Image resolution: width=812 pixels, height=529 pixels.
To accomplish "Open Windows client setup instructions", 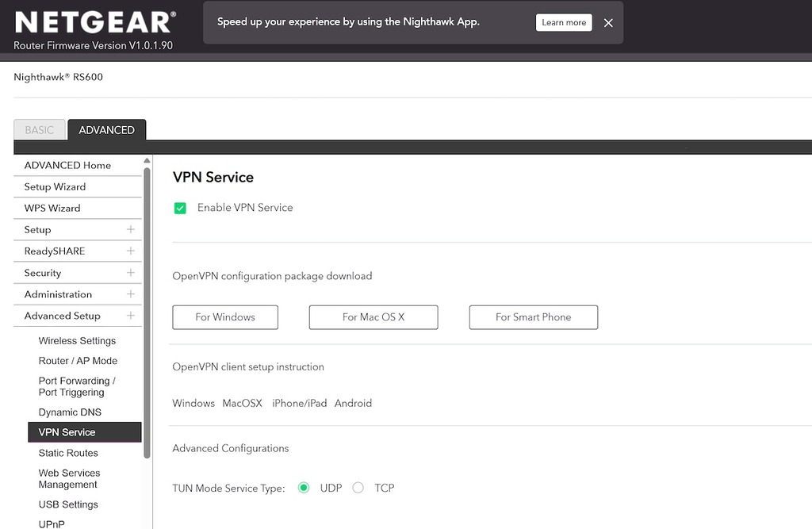I will coord(193,403).
